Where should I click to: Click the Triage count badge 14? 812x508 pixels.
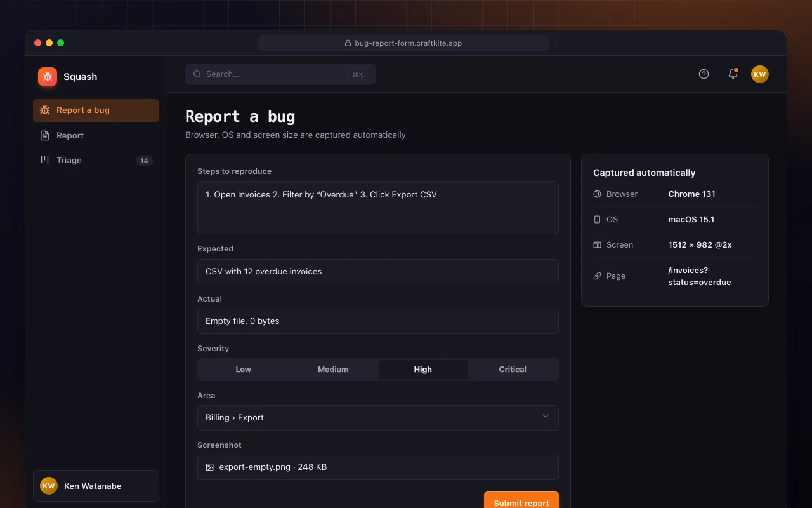[x=144, y=161]
